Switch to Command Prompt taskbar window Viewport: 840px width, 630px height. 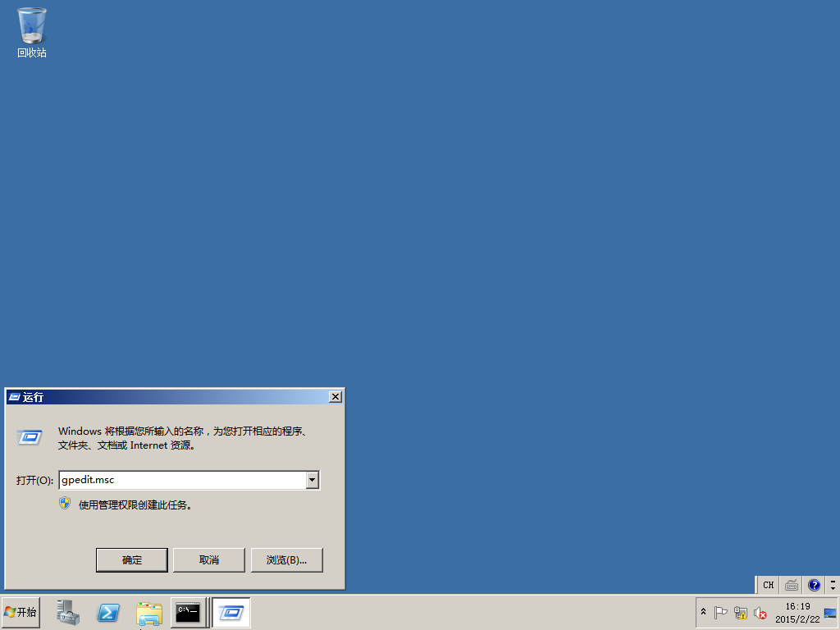(x=188, y=612)
